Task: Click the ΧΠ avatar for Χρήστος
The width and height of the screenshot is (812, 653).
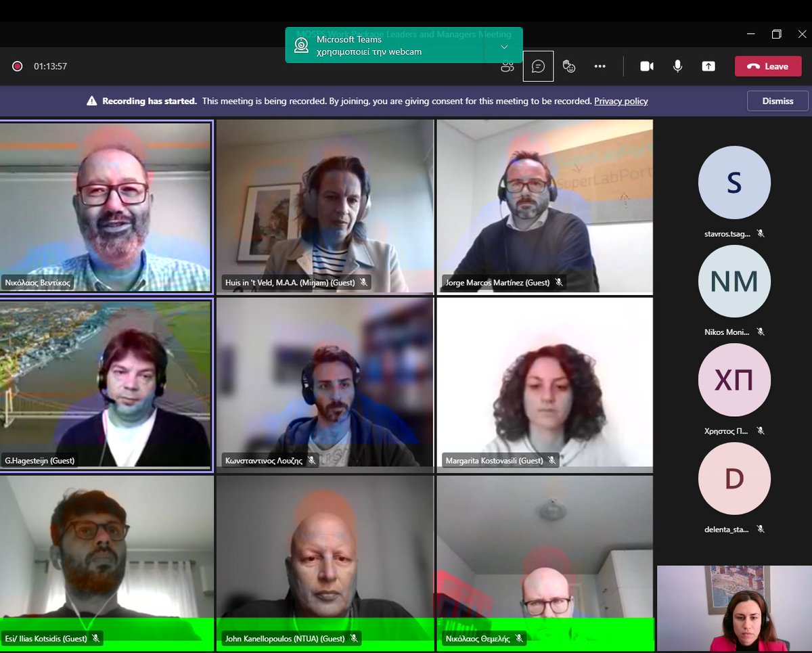Action: point(734,380)
